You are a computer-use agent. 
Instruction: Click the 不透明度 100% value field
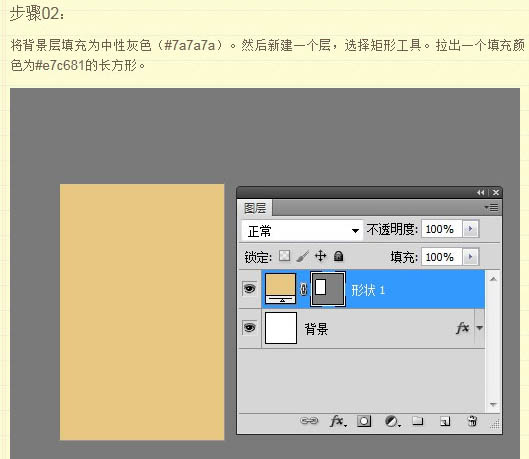441,229
